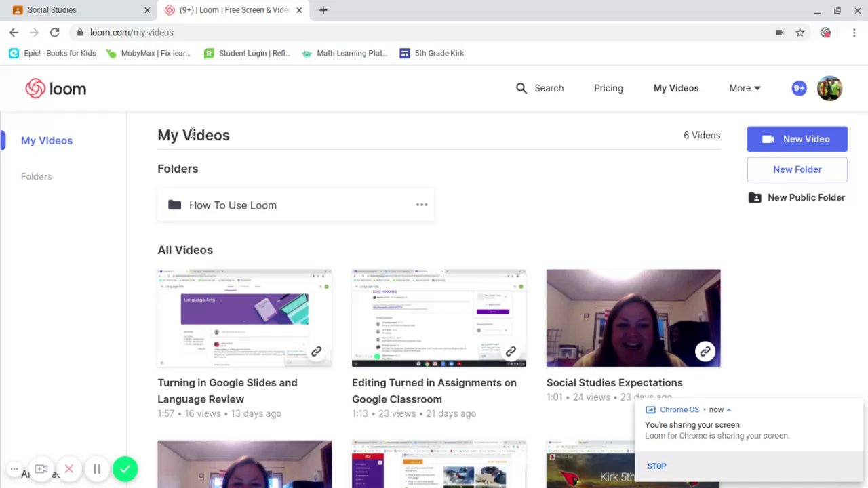Viewport: 868px width, 488px height.
Task: Bookmark this page with the star icon
Action: click(x=800, y=33)
